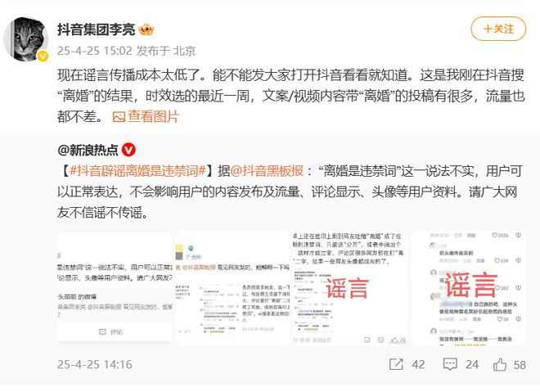The image size is (540, 392).
Task: Like the post with thumbs-up icon
Action: [500, 364]
